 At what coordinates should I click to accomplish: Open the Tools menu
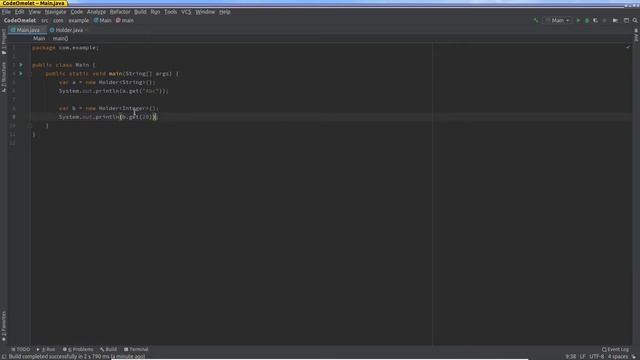tap(171, 12)
